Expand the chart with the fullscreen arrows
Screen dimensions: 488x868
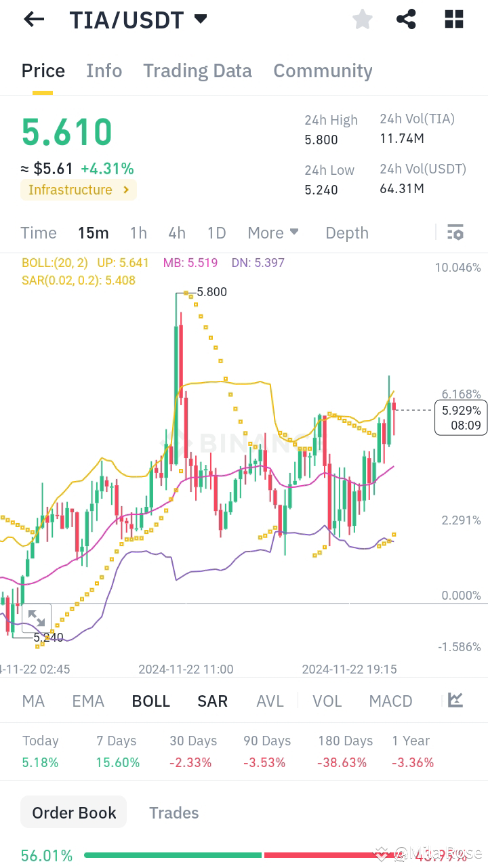click(x=37, y=618)
